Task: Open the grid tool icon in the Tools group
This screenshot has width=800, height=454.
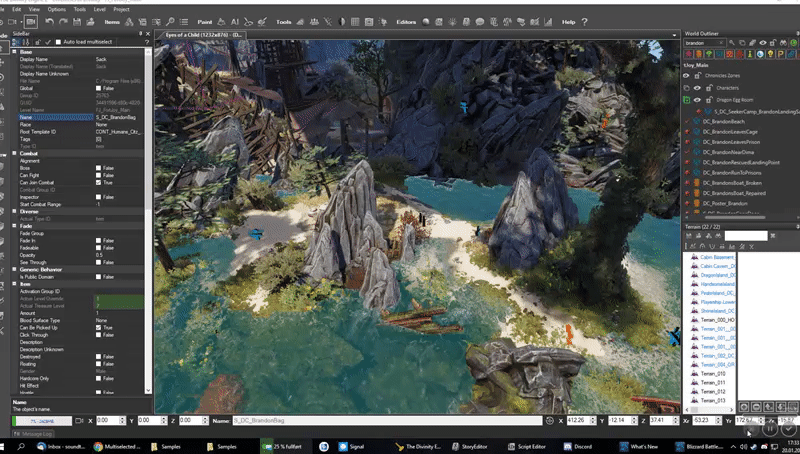Action: point(355,22)
